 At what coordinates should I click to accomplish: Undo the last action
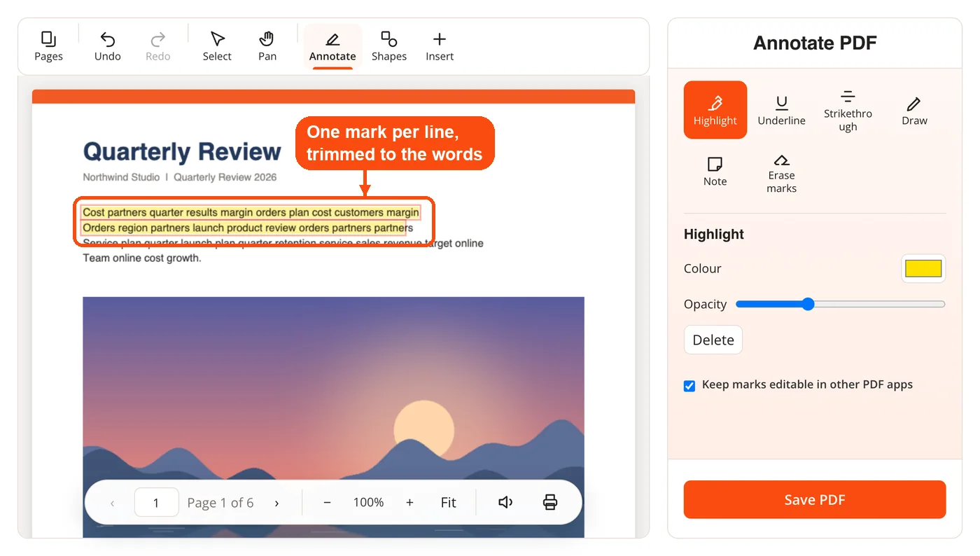tap(108, 46)
